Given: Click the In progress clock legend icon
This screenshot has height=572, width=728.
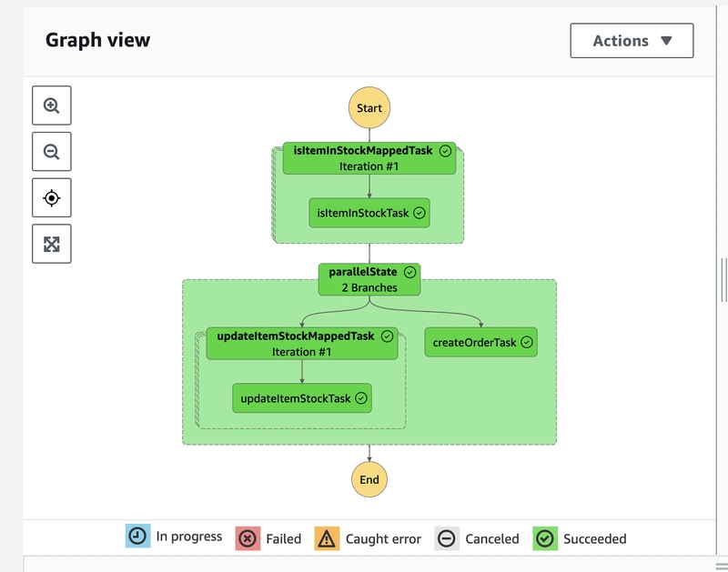Looking at the screenshot, I should tap(138, 536).
